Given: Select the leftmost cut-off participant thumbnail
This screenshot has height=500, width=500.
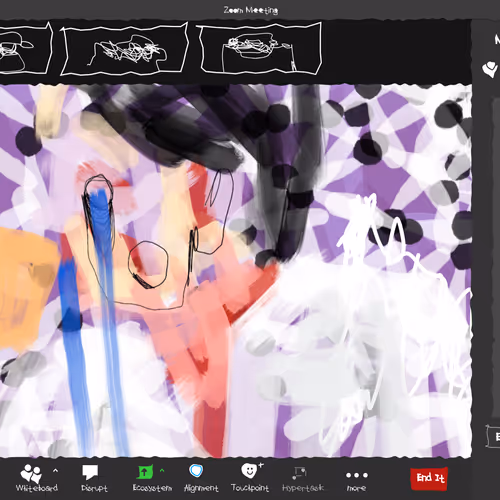Looking at the screenshot, I should point(25,48).
